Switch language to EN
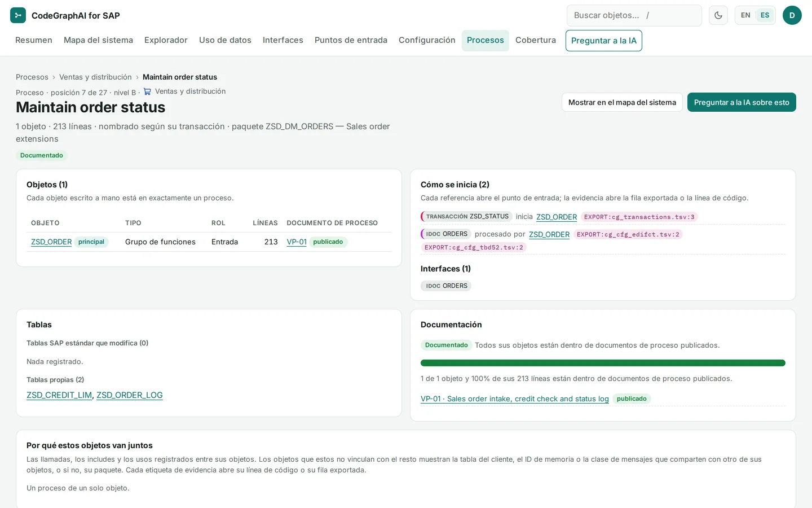The width and height of the screenshot is (812, 508). pyautogui.click(x=745, y=15)
